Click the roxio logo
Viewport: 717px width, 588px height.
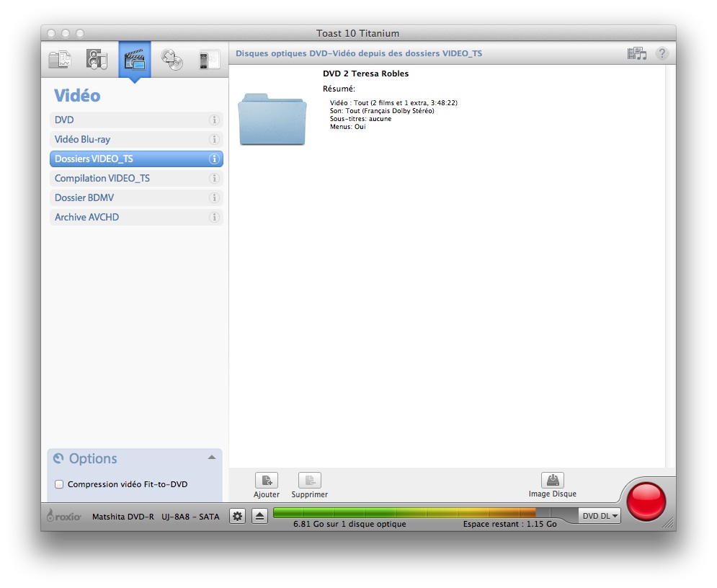64,516
